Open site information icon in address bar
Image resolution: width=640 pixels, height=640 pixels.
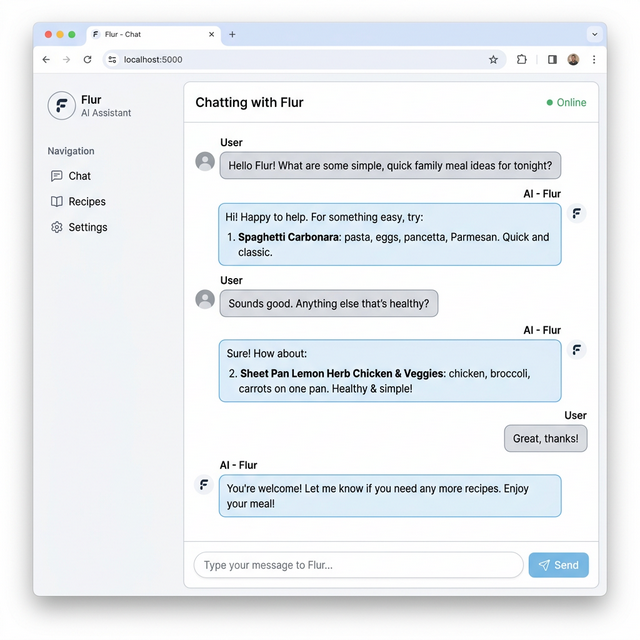tap(112, 60)
